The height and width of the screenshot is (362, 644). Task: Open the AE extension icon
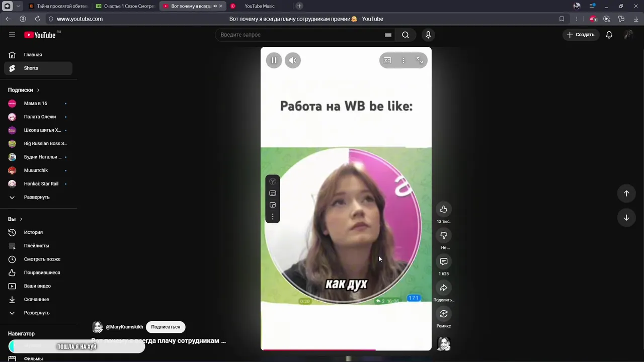[x=593, y=19]
